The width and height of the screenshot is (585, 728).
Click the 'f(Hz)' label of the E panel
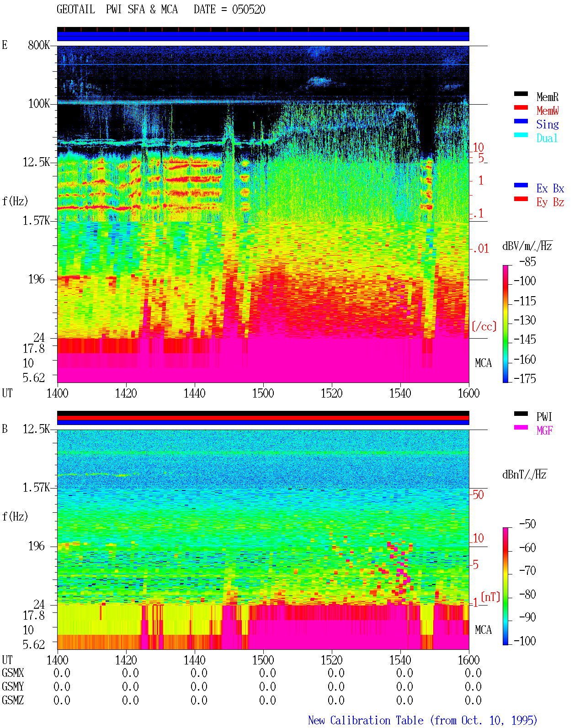(x=15, y=201)
